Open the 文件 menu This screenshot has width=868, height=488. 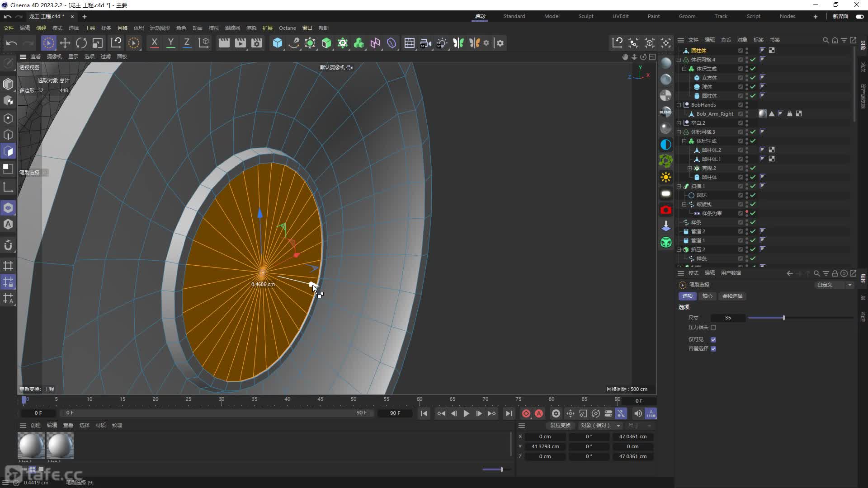[9, 28]
